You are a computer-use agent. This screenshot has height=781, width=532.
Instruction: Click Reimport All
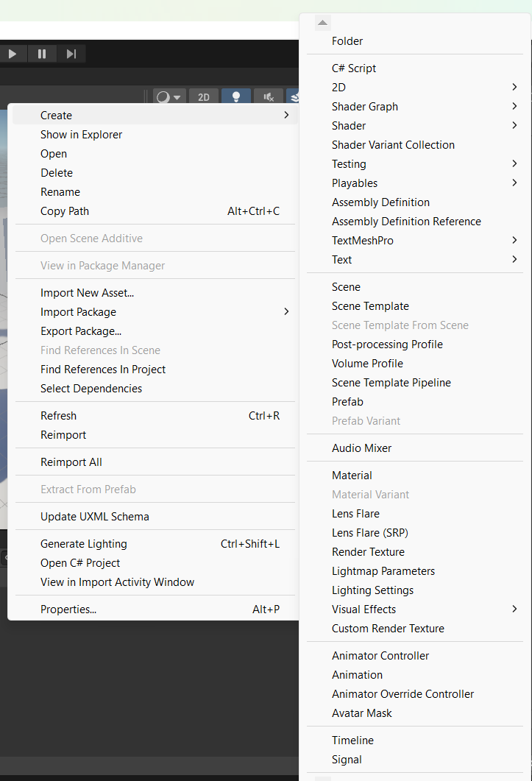point(71,462)
